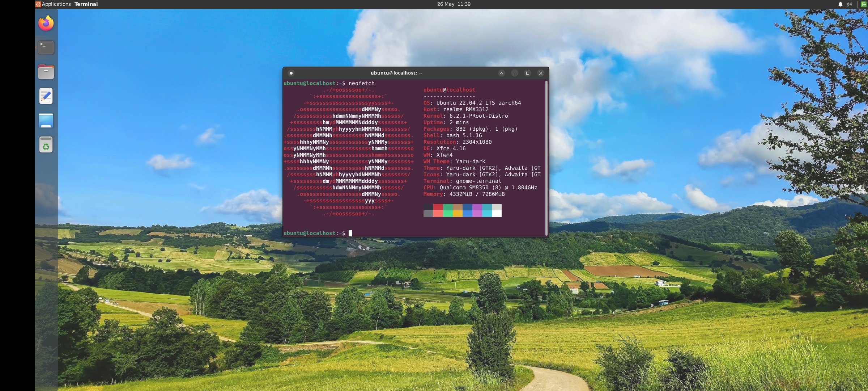Launch the Text Editor dock icon

tap(46, 96)
